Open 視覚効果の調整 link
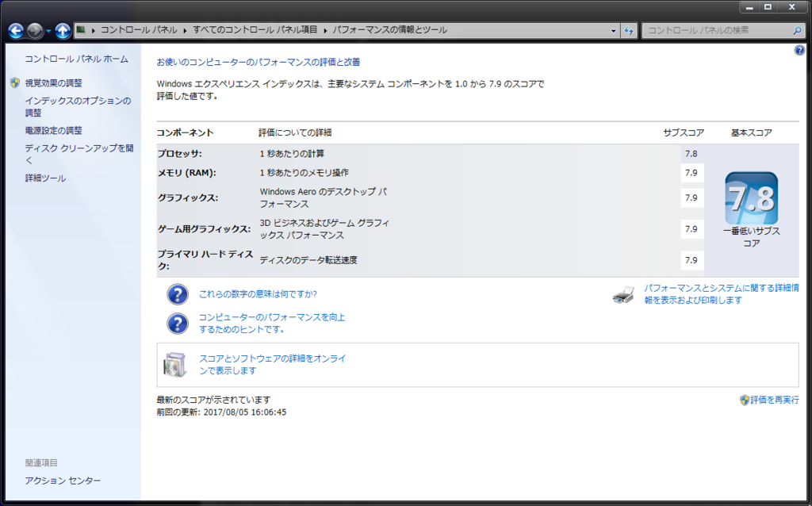 (53, 82)
